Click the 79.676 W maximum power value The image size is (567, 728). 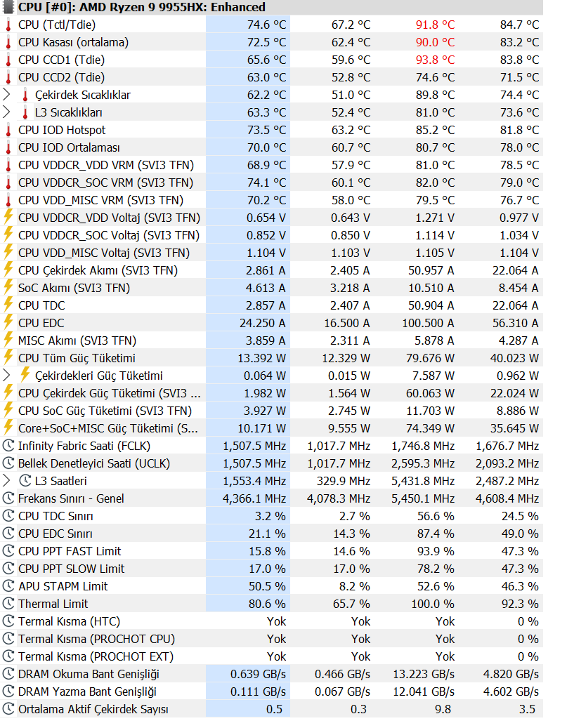point(431,358)
